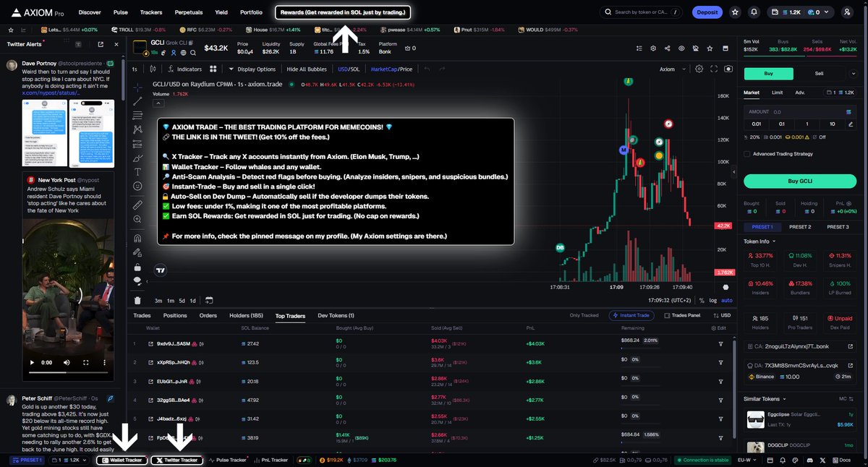Select the 0.1 quick amount button
This screenshot has width=868, height=467.
click(781, 124)
